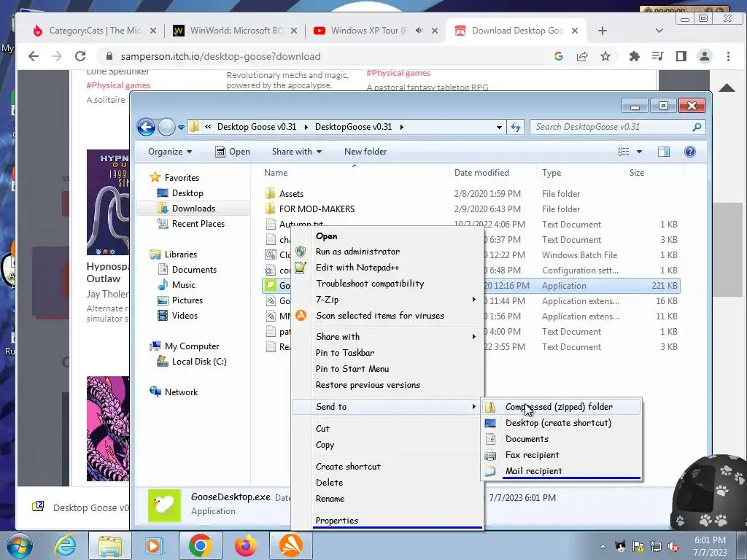747x560 pixels.
Task: Bookmark page with the star icon
Action: click(605, 56)
